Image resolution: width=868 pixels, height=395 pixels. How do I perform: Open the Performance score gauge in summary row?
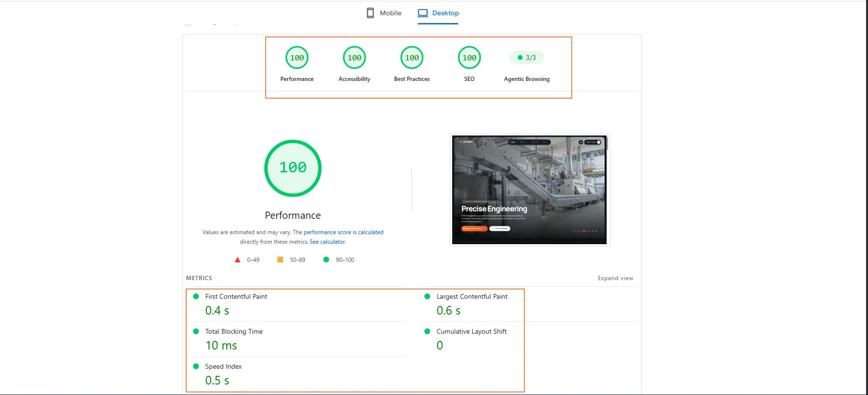297,58
